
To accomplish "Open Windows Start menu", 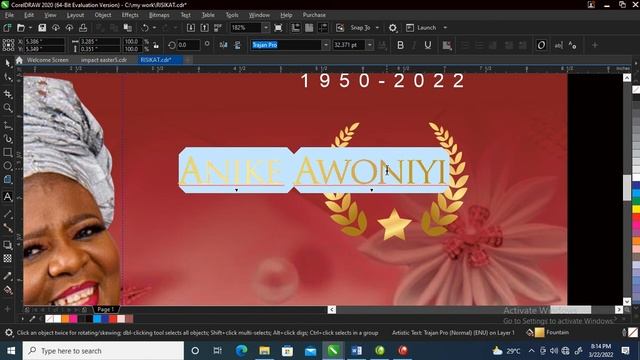I will tap(11, 351).
